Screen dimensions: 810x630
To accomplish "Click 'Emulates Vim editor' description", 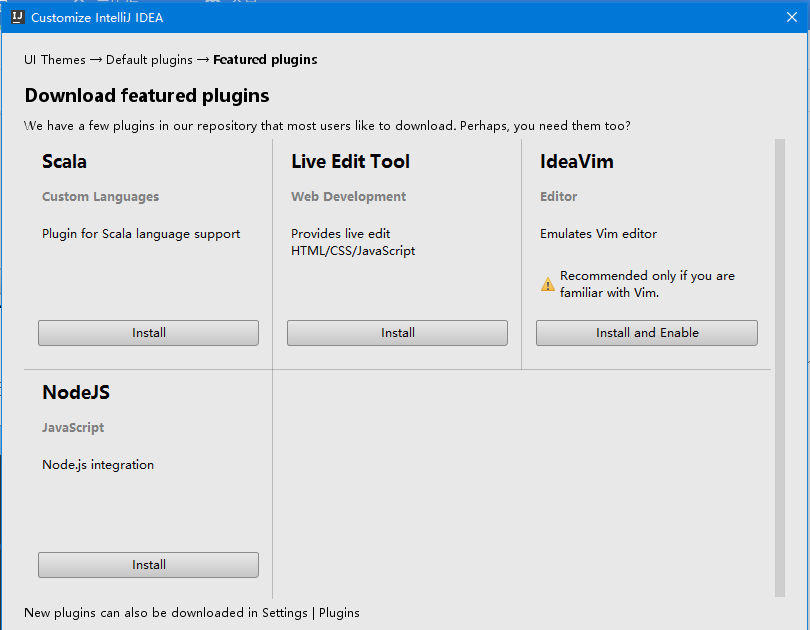I will 598,234.
